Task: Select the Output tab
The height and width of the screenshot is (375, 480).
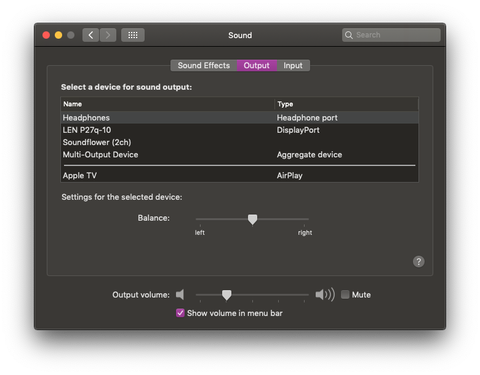Action: click(x=257, y=65)
